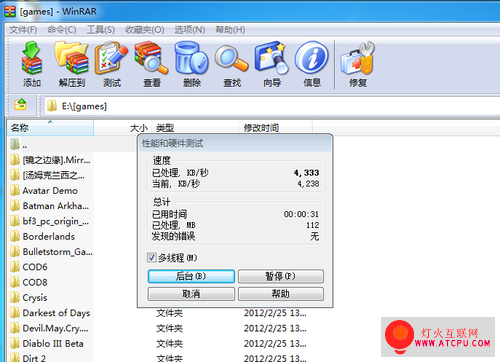Select the COD8 folder
Image resolution: width=500 pixels, height=362 pixels.
[x=29, y=282]
